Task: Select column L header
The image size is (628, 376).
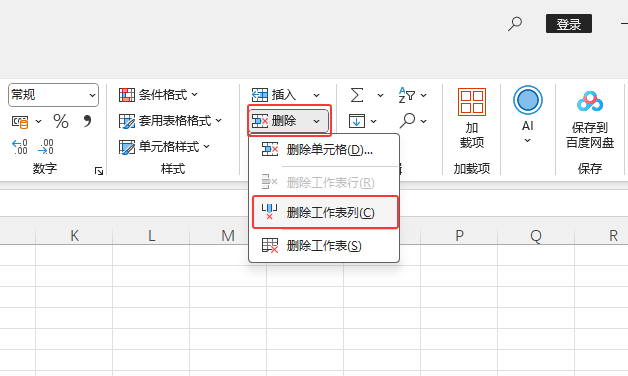Action: point(151,235)
